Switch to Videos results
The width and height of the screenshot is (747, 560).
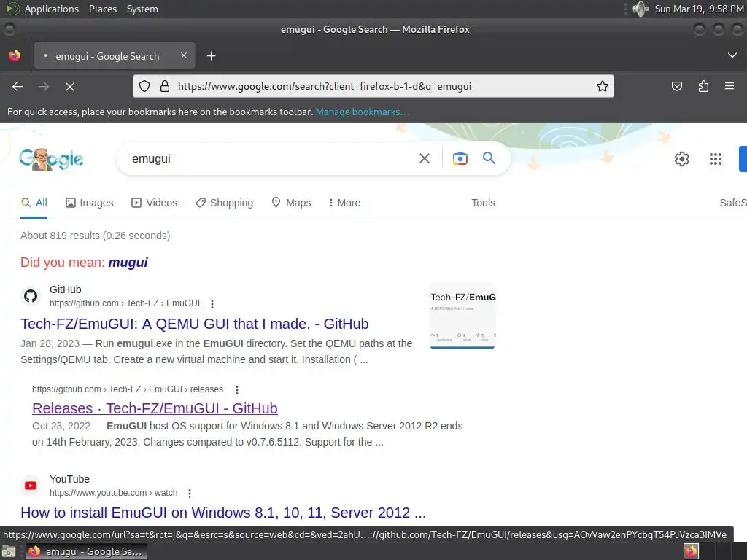(155, 203)
